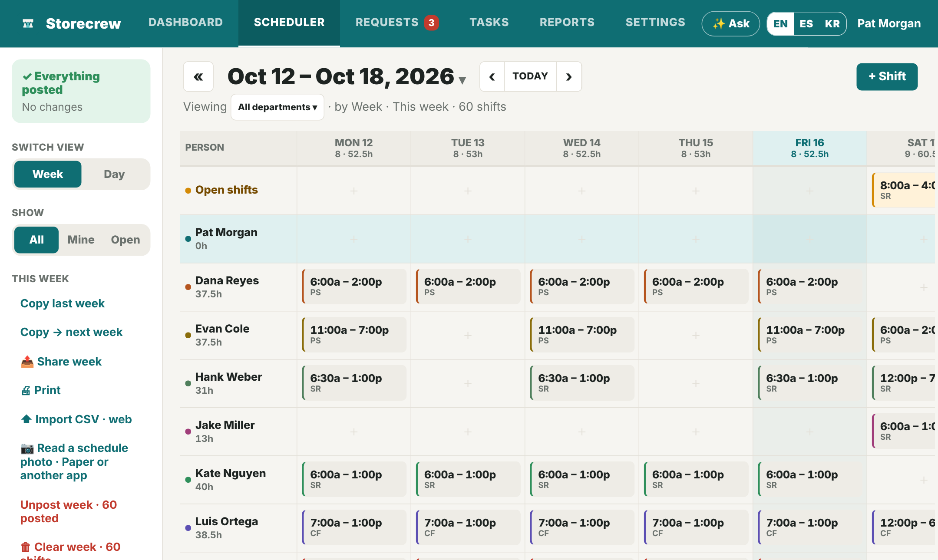938x560 pixels.
Task: Click Clear week trash icon link
Action: click(x=70, y=550)
